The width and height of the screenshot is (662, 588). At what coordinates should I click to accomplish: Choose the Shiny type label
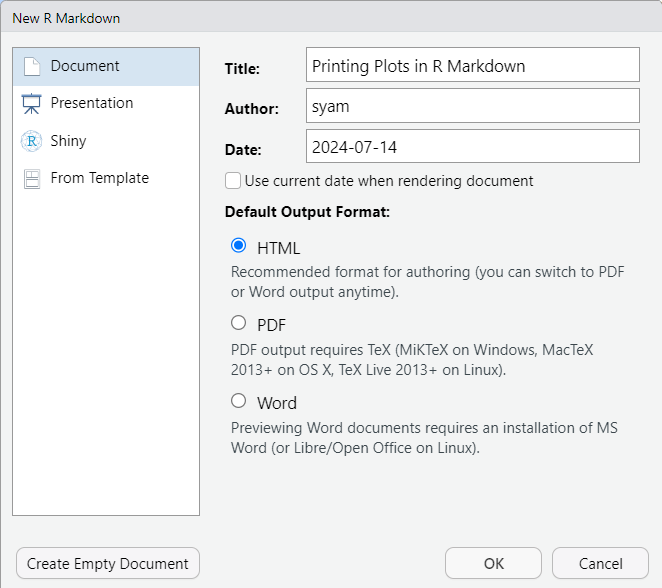click(x=68, y=141)
